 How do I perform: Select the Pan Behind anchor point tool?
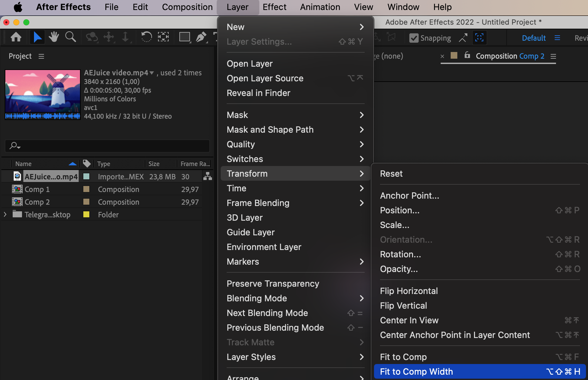[x=163, y=37]
